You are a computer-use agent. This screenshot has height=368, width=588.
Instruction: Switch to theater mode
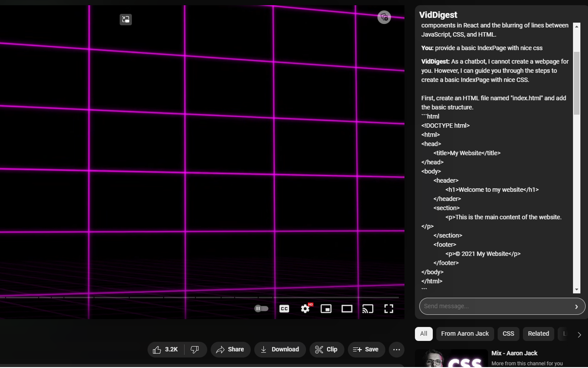(347, 309)
